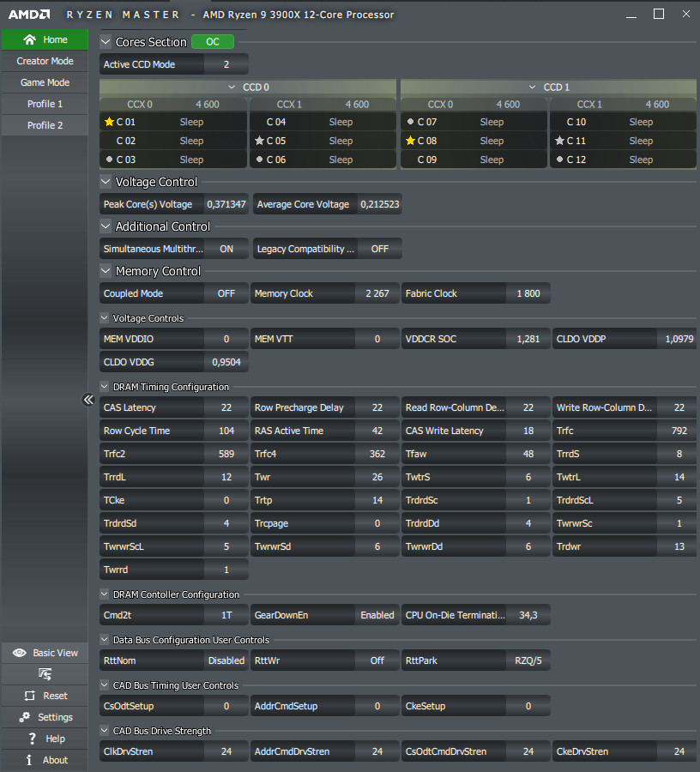
Task: Collapse DRAM Timing Configuration section
Action: 105,387
